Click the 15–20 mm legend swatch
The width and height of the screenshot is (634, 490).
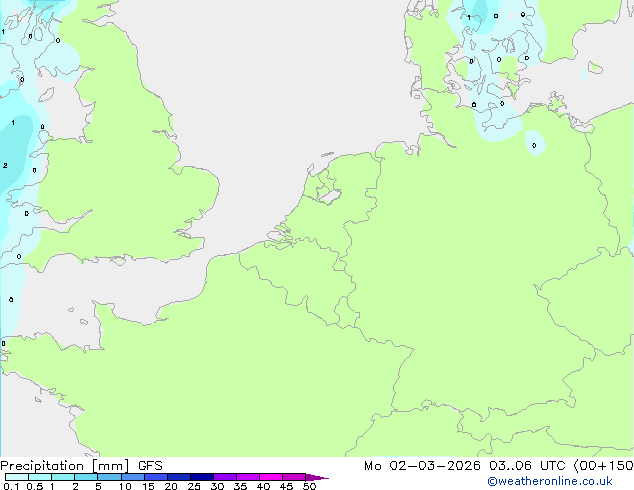click(x=155, y=477)
